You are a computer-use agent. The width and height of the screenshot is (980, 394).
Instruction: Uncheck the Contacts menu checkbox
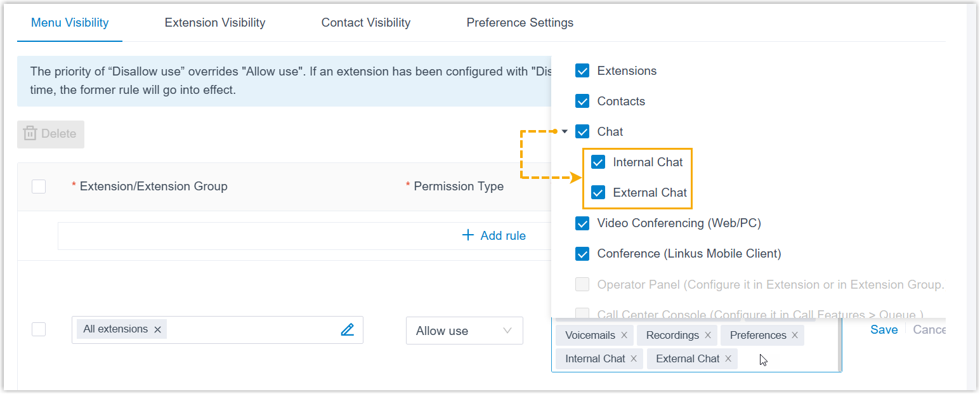click(582, 102)
